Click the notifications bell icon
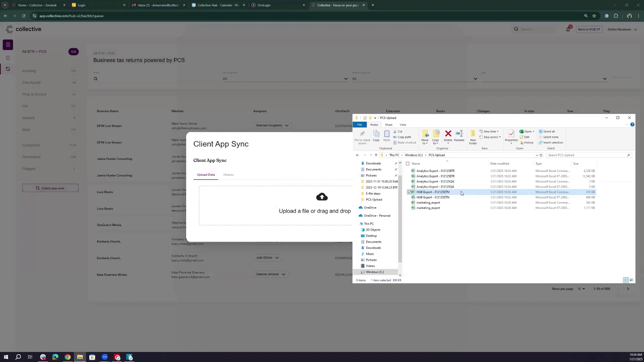The height and width of the screenshot is (362, 644). point(568,29)
